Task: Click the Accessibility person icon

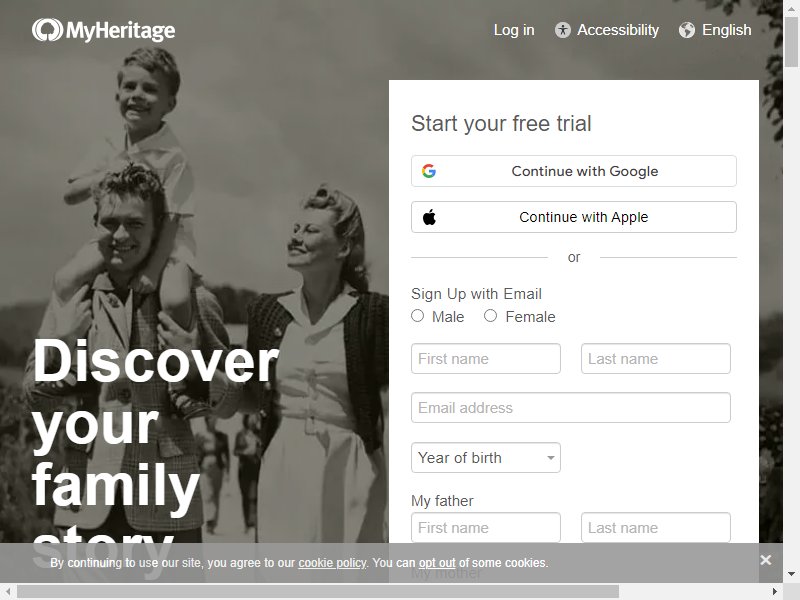Action: click(562, 30)
